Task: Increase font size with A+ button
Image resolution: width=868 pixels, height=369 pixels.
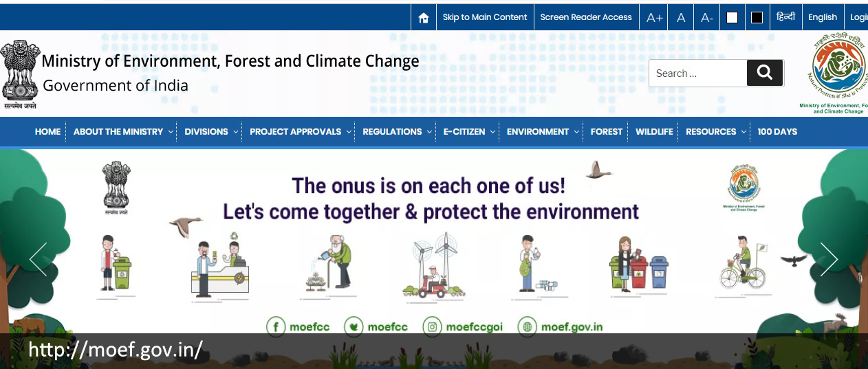Action: tap(654, 18)
